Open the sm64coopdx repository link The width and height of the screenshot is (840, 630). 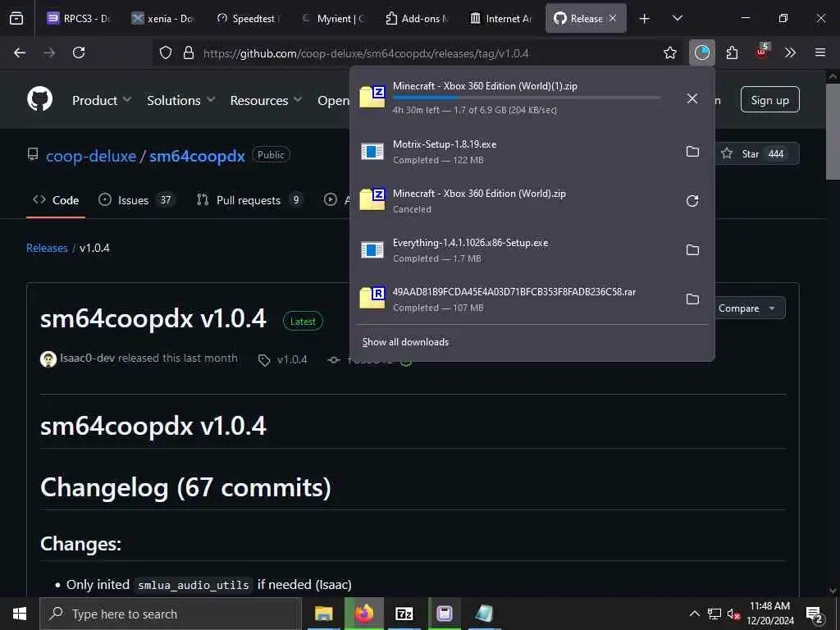[x=197, y=156]
